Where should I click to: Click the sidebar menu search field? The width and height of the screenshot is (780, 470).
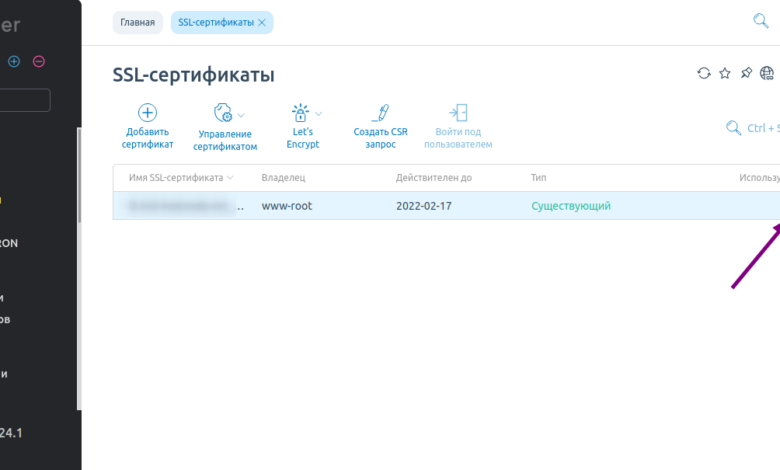(25, 100)
